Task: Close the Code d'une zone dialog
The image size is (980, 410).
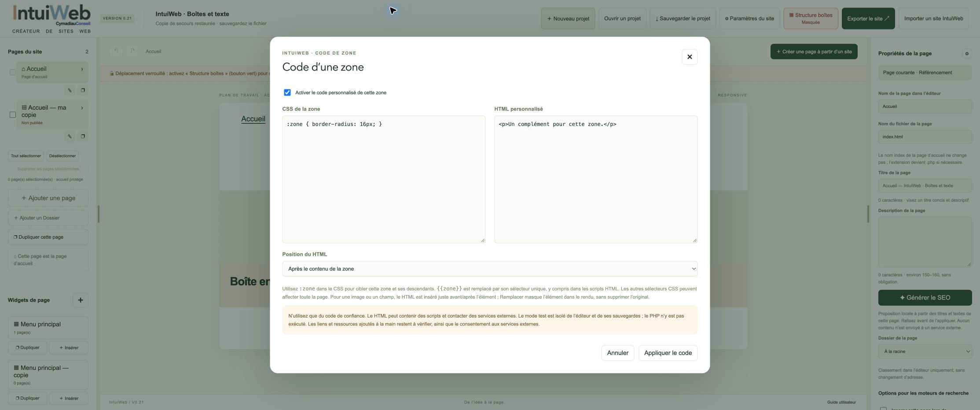Action: [x=690, y=57]
